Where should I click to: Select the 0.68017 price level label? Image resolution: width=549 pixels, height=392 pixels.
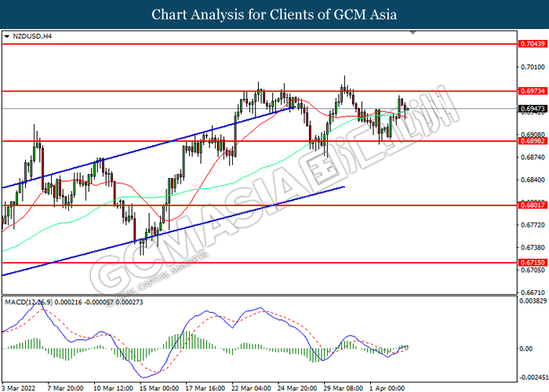point(533,205)
